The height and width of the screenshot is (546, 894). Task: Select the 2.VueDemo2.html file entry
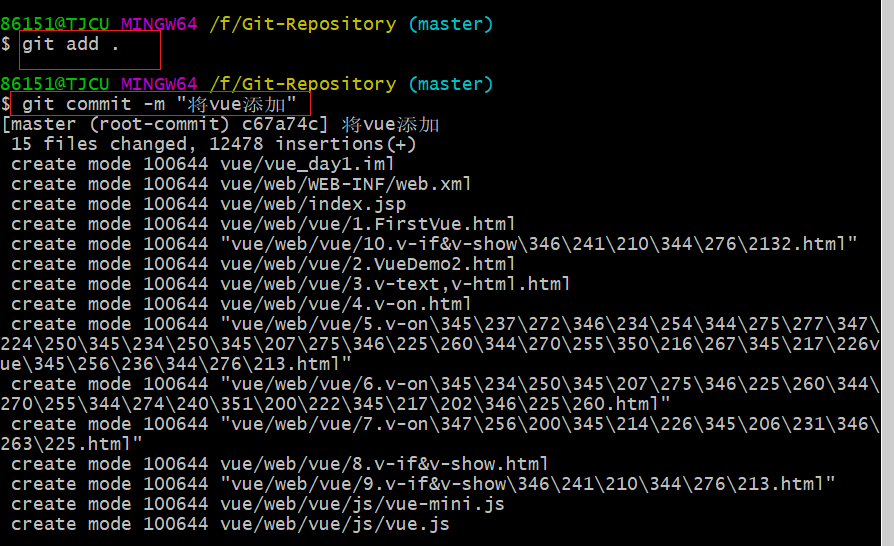tap(367, 264)
